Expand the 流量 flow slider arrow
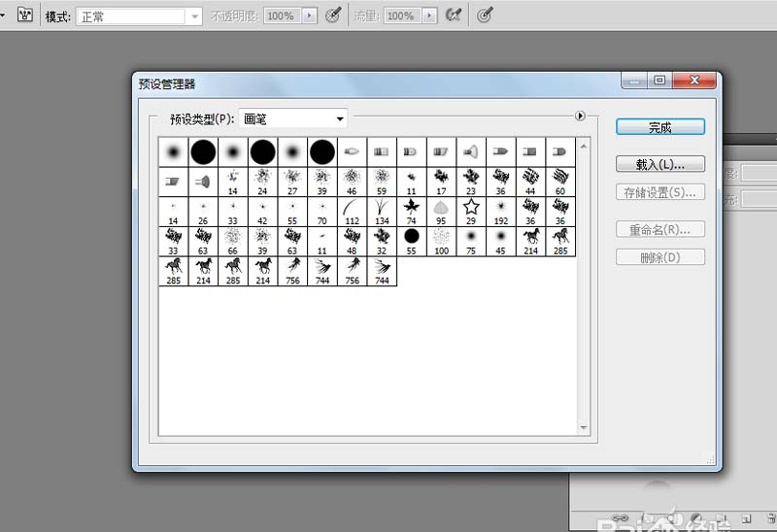 pyautogui.click(x=430, y=17)
